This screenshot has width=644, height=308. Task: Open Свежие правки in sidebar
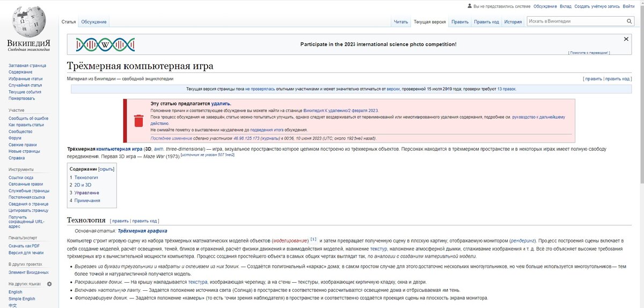click(23, 144)
